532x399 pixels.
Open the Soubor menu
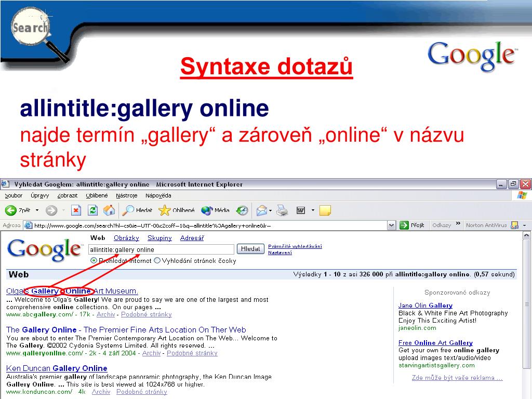[14, 195]
